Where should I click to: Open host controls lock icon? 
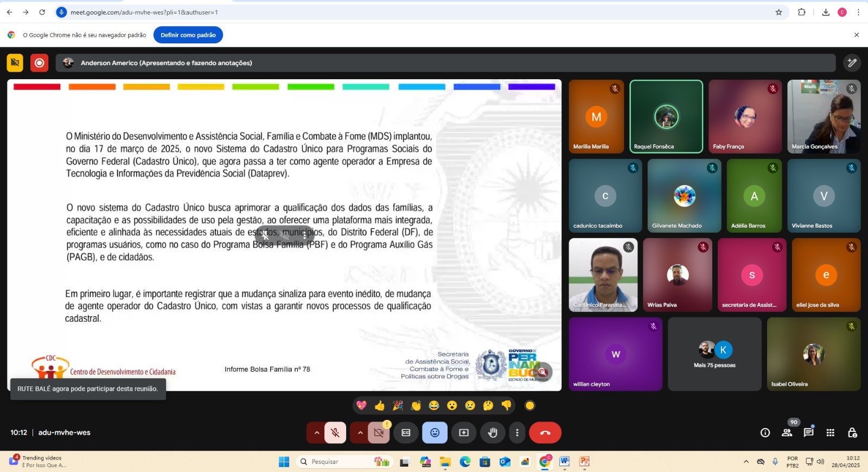[852, 432]
